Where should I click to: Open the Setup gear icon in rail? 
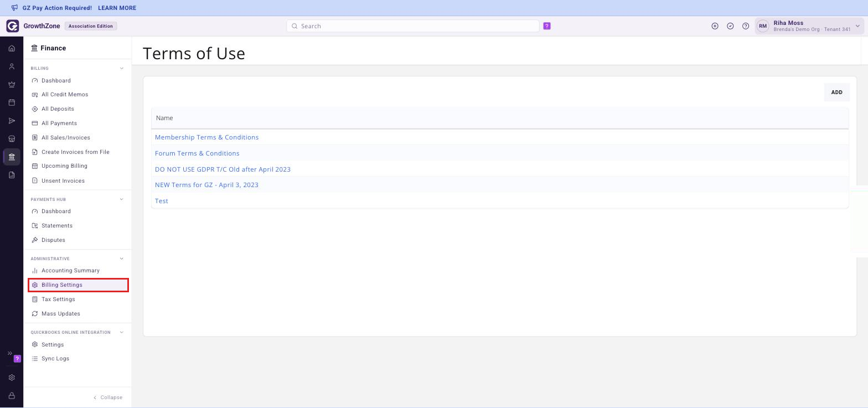click(12, 378)
